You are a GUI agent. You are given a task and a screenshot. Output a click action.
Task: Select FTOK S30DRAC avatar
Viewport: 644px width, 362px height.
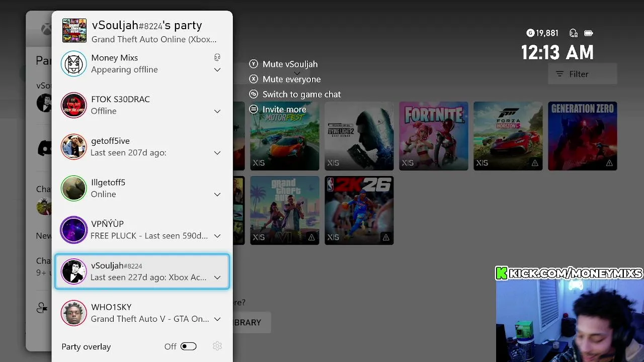tap(74, 105)
